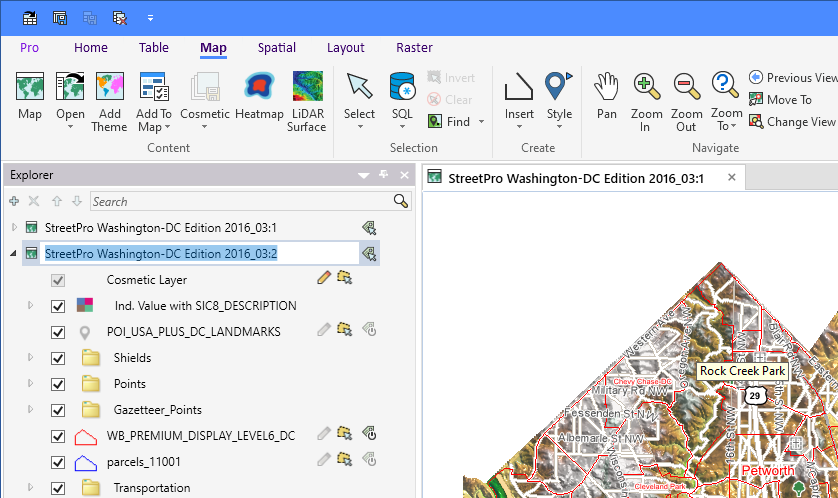Collapse StreetPro 2016_03:2 tree node
This screenshot has height=498, width=838.
14,253
